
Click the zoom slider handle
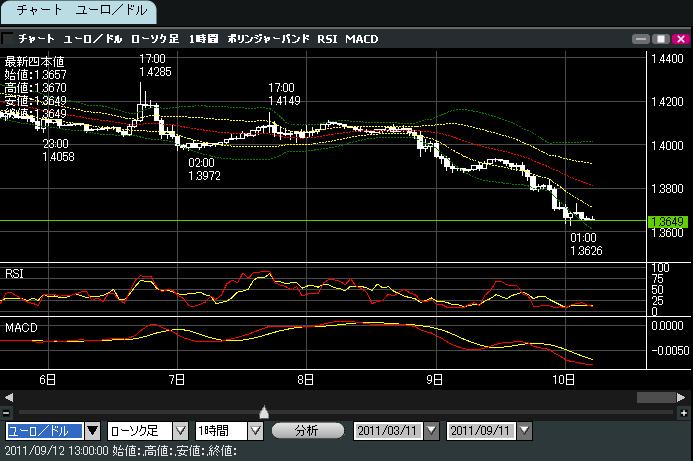point(263,411)
